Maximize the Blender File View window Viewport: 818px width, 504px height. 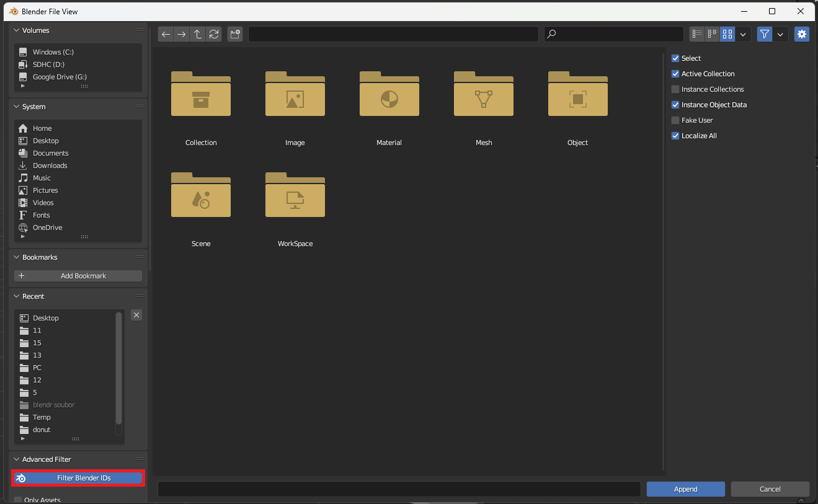pyautogui.click(x=772, y=11)
